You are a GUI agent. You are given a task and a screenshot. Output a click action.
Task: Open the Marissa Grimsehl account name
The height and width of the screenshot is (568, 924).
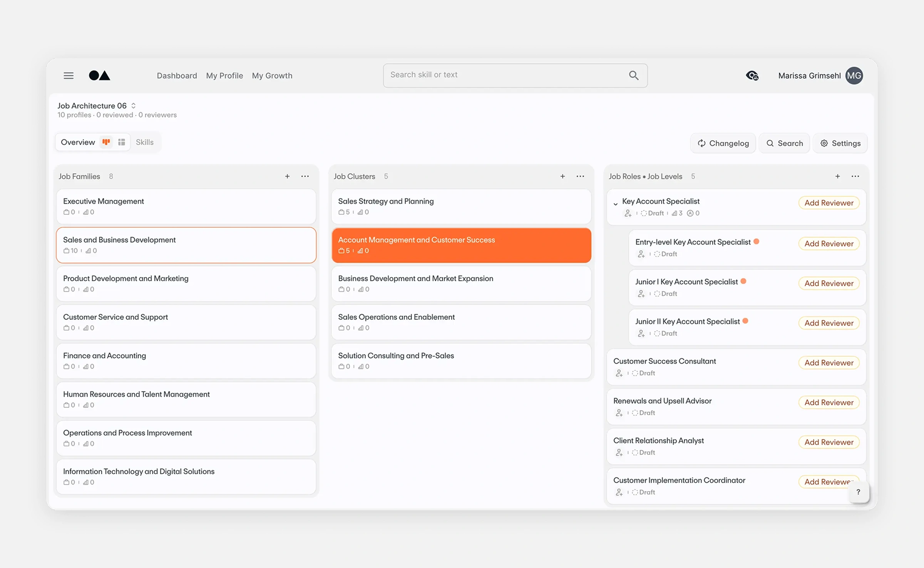click(x=809, y=75)
